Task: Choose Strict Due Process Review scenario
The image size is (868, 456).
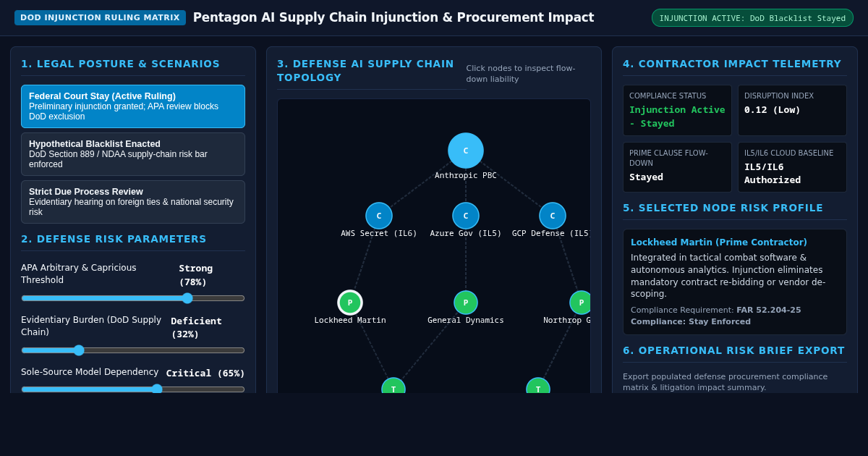Action: [133, 202]
